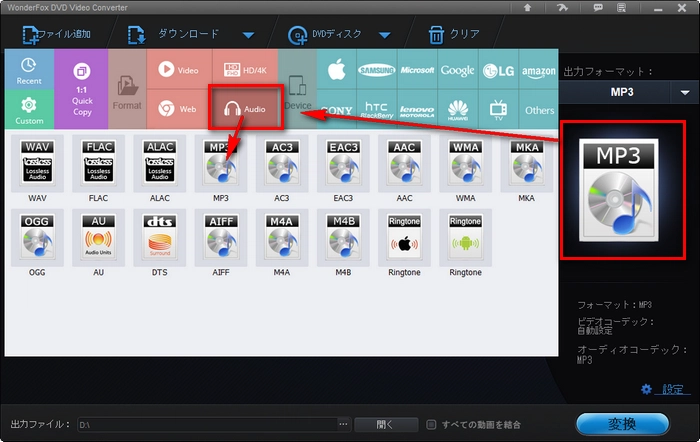The width and height of the screenshot is (700, 442).
Task: Select the Android Ringtone format icon
Action: pyautogui.click(x=465, y=238)
